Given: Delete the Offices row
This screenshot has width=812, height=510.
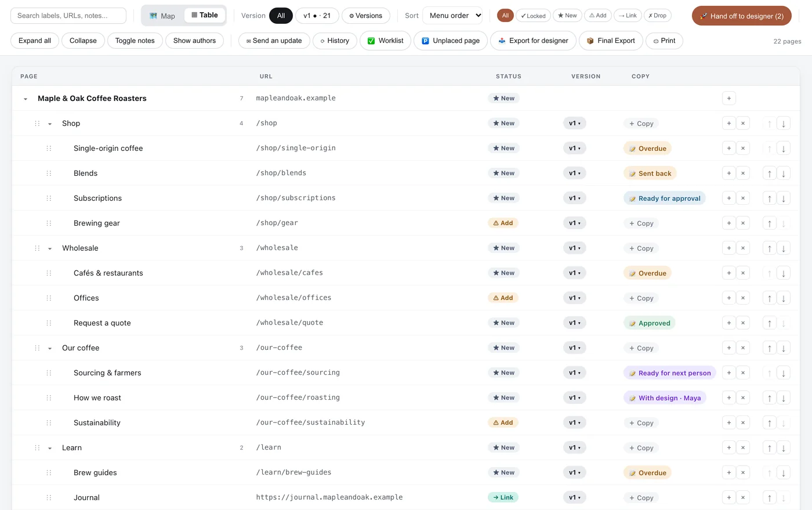Looking at the screenshot, I should [743, 298].
